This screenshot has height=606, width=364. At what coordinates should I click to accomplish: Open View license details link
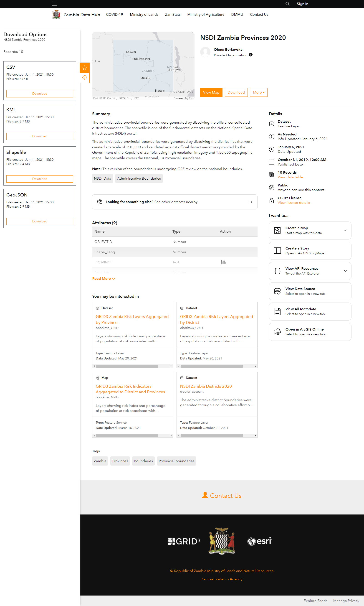294,202
